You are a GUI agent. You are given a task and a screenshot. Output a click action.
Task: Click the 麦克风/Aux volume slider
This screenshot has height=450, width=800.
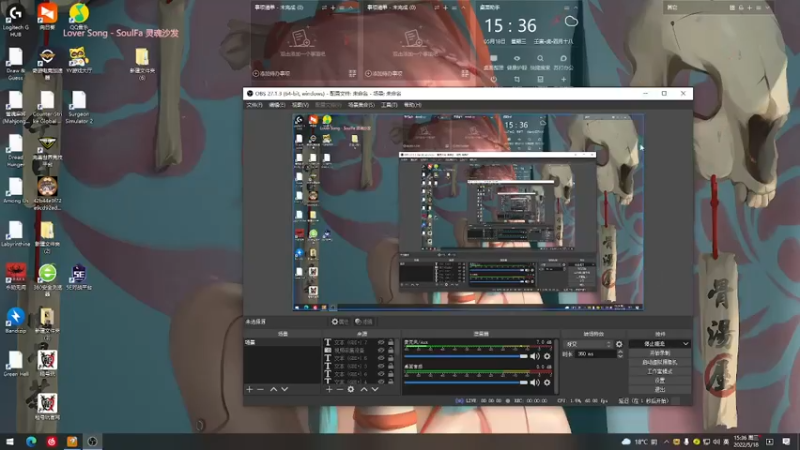pyautogui.click(x=466, y=356)
